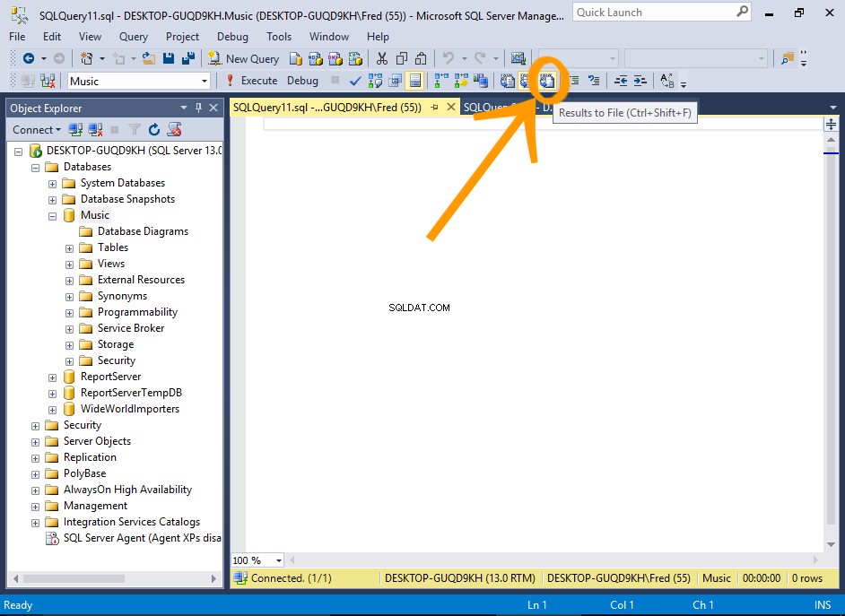Open the 100 % zoom dropdown

point(279,560)
